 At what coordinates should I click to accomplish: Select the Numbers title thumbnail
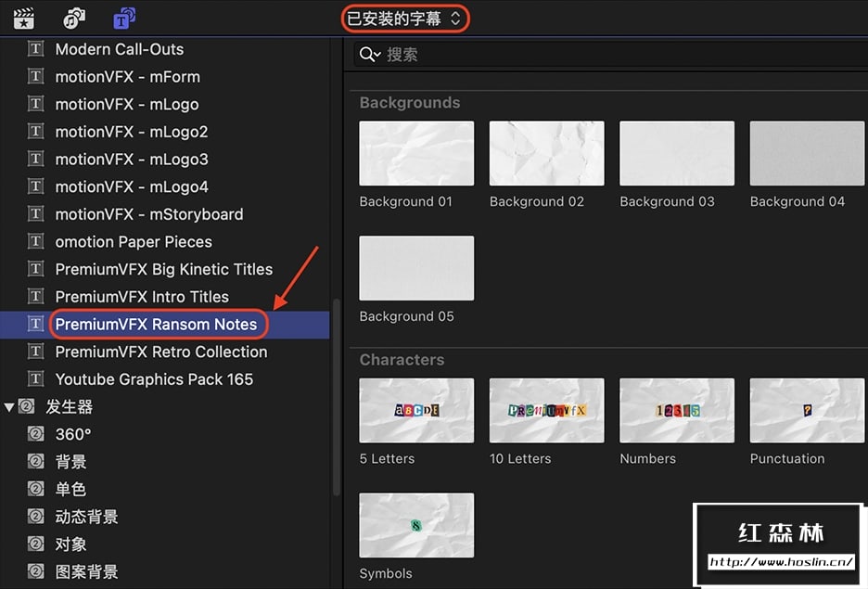[677, 410]
